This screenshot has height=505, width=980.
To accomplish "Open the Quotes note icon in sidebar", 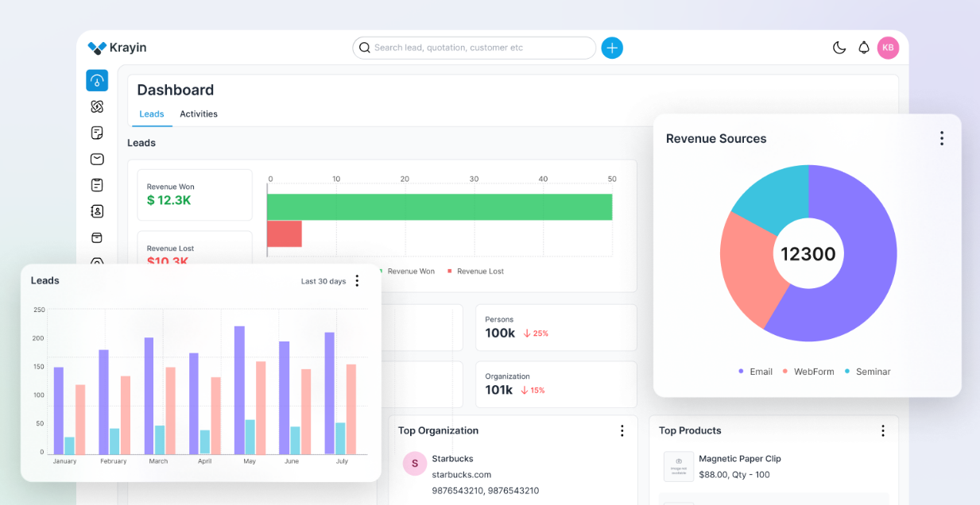I will (x=97, y=133).
